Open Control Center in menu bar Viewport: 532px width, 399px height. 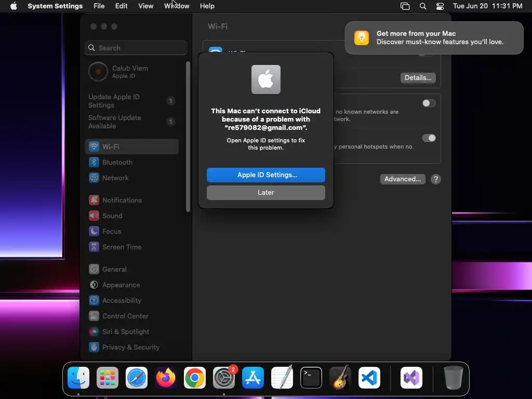440,6
